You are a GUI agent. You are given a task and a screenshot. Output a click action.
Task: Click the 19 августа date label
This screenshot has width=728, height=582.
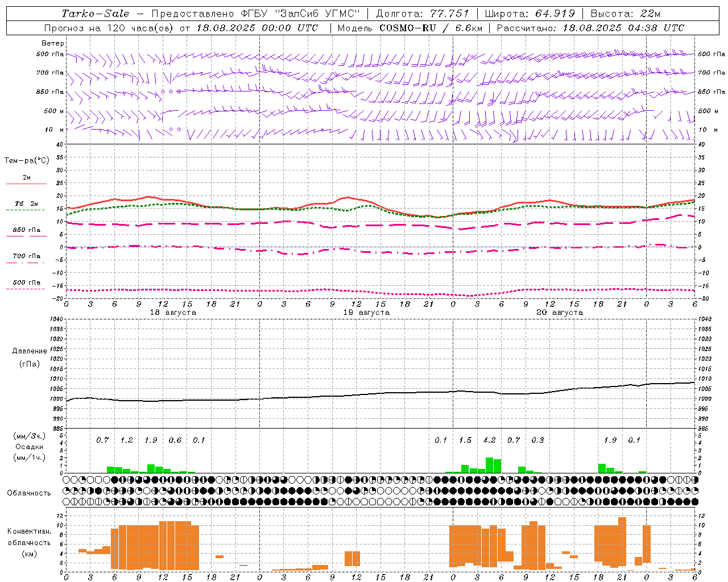click(366, 313)
